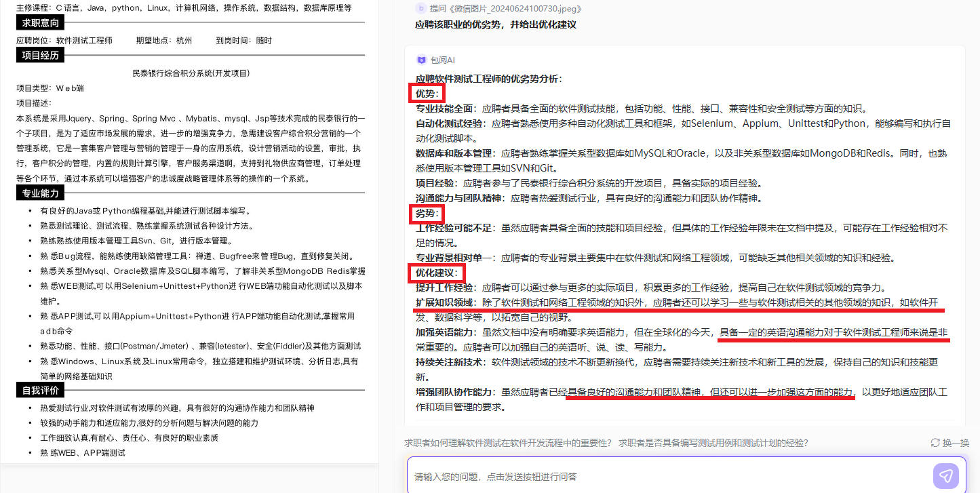
Task: Click the 主修课程 line at document top
Action: pos(184,7)
